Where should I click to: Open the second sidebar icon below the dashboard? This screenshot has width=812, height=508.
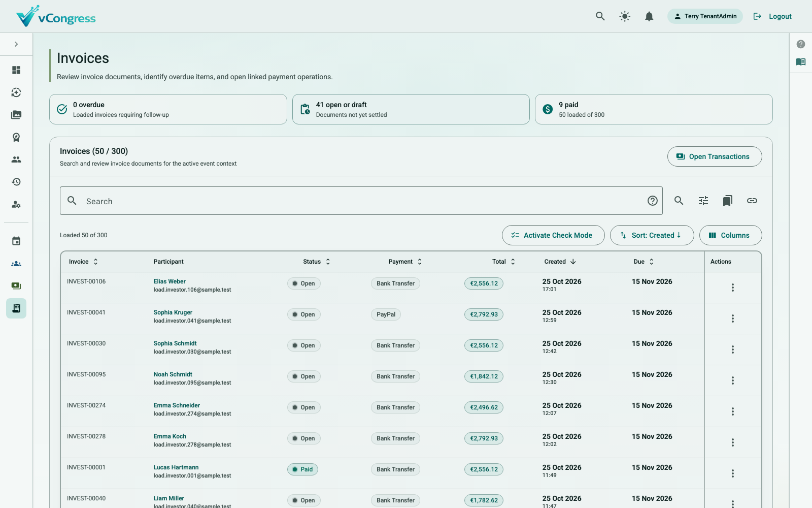pos(16,92)
